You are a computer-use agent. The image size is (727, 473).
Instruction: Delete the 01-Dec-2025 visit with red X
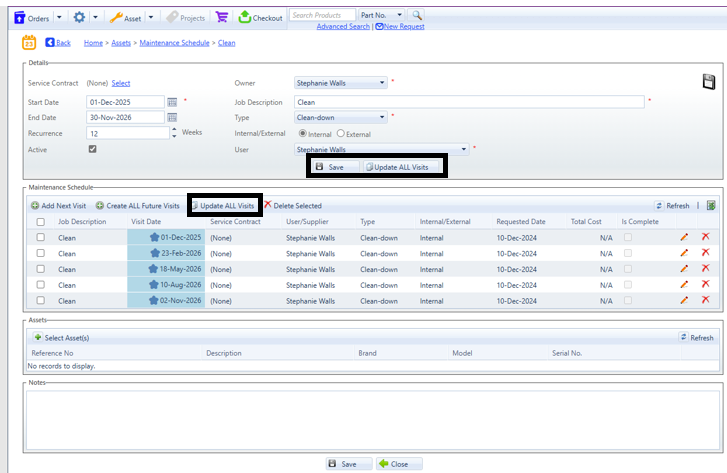pos(706,236)
